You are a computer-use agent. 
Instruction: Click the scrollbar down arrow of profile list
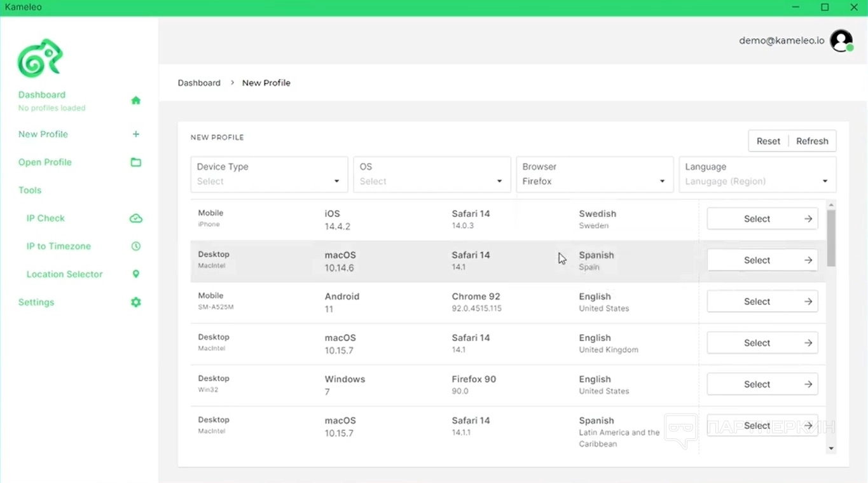830,449
